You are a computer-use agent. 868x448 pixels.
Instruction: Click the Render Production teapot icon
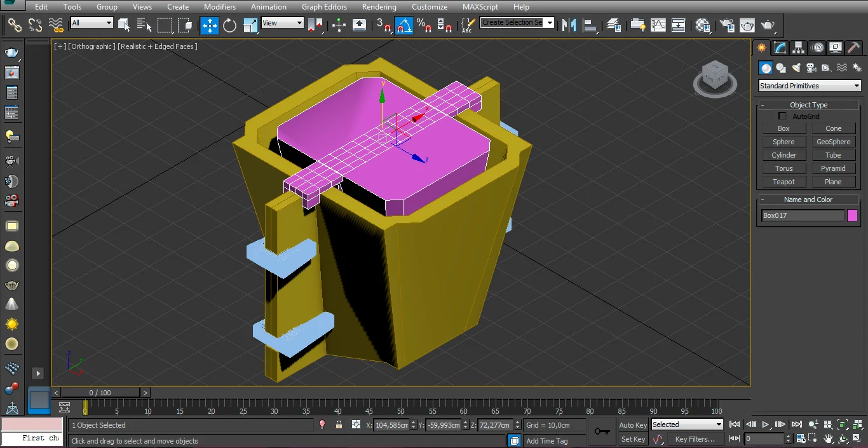(768, 25)
